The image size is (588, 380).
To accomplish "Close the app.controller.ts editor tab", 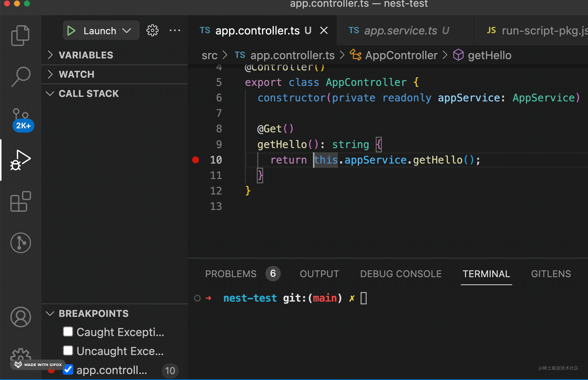I will (x=324, y=30).
